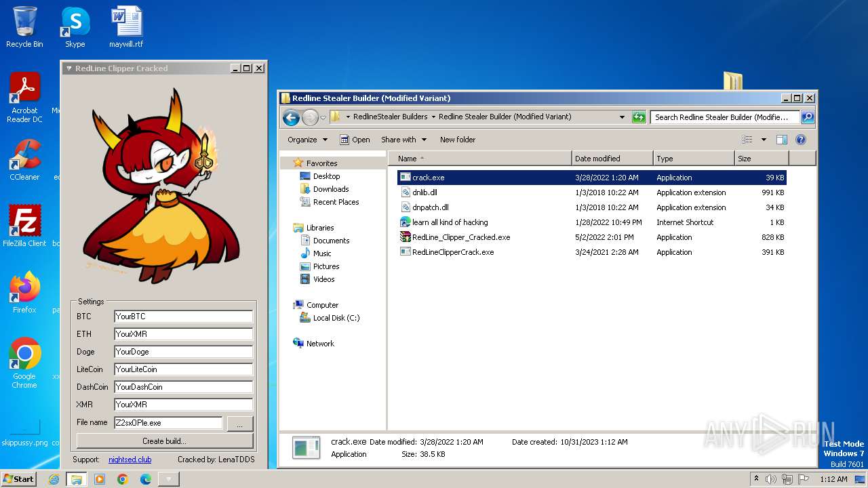
Task: Select dnlib.dll file
Action: pyautogui.click(x=425, y=192)
